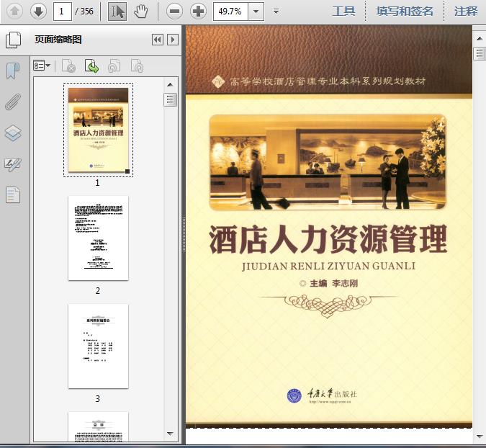This screenshot has height=448, width=486.
Task: Activate the text selection cursor tool
Action: tap(117, 11)
